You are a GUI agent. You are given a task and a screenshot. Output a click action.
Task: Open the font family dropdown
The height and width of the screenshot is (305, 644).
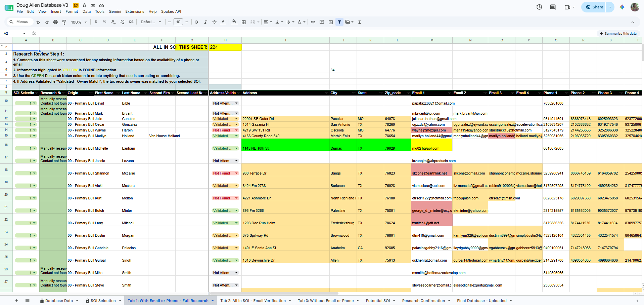click(151, 22)
